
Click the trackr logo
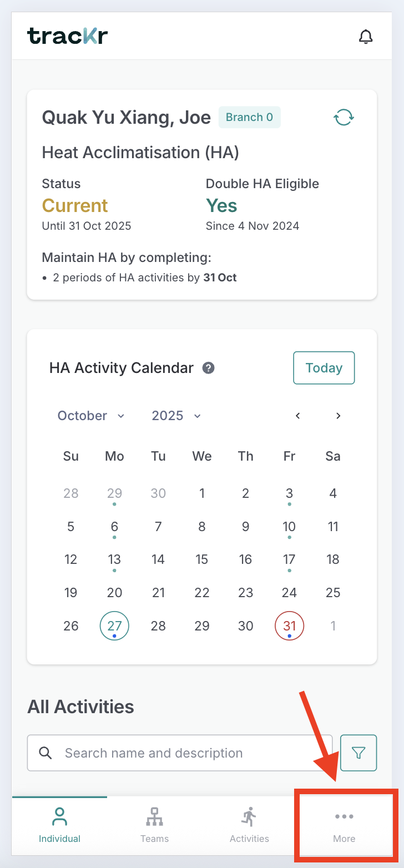click(67, 36)
